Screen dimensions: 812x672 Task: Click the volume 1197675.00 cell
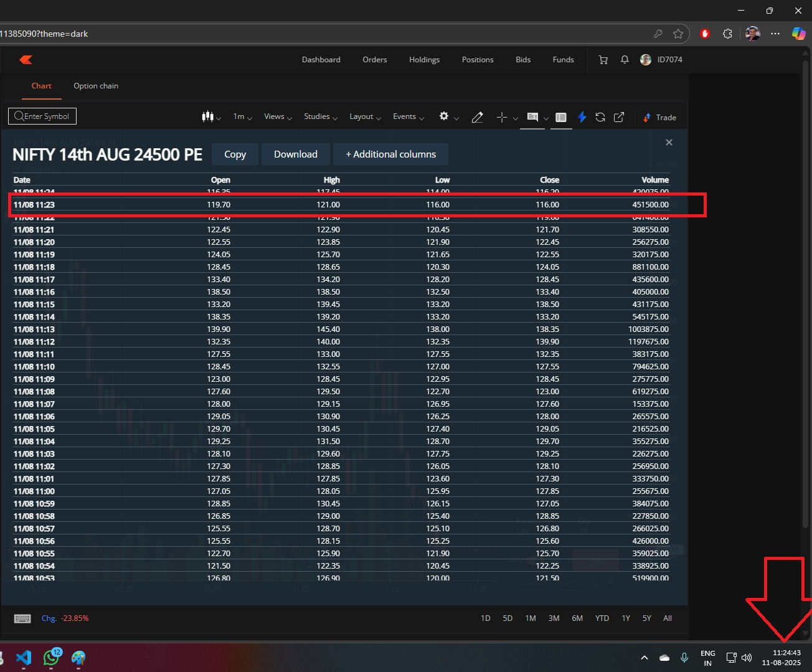coord(648,342)
